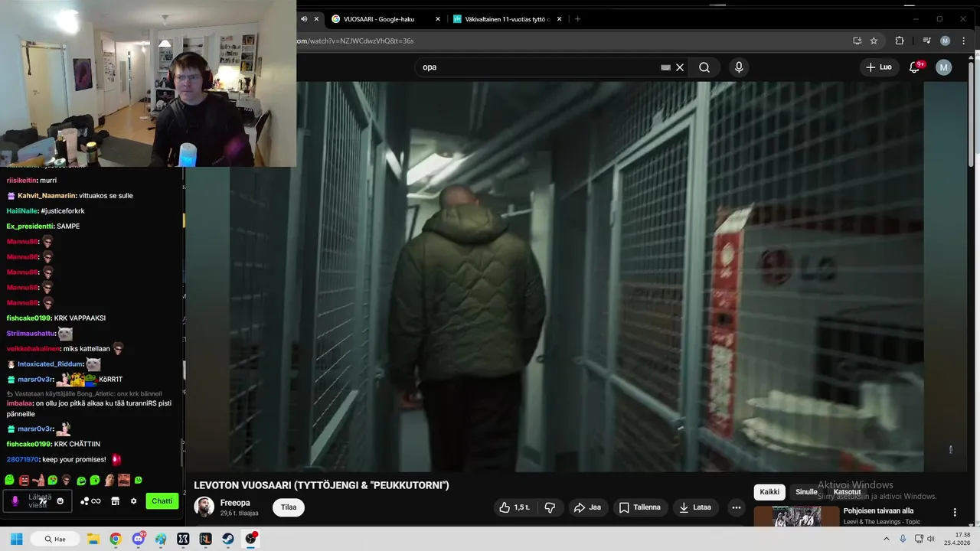Click chat username fishcake0199 saying KRK VAPPAAKSI
The width and height of the screenshot is (980, 551).
click(28, 318)
